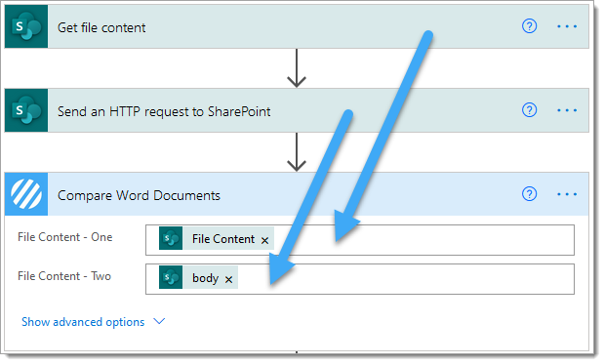Open the ellipsis menu on Get file content

click(x=567, y=26)
